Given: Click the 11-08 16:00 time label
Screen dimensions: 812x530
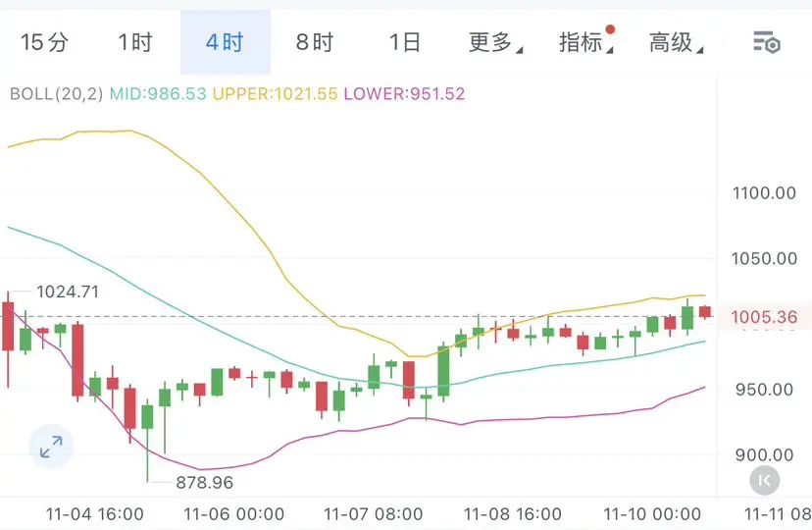Looking at the screenshot, I should coord(513,514).
